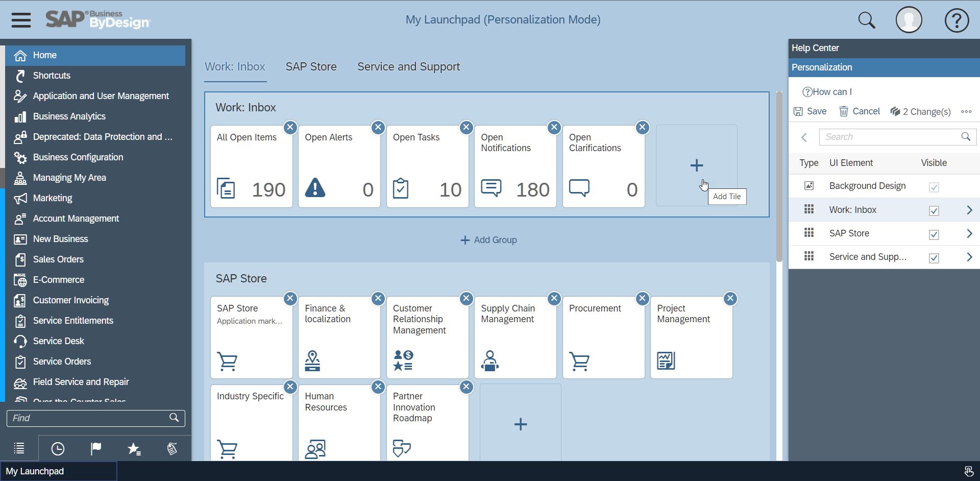The height and width of the screenshot is (481, 980).
Task: Click How can I help link
Action: (827, 92)
